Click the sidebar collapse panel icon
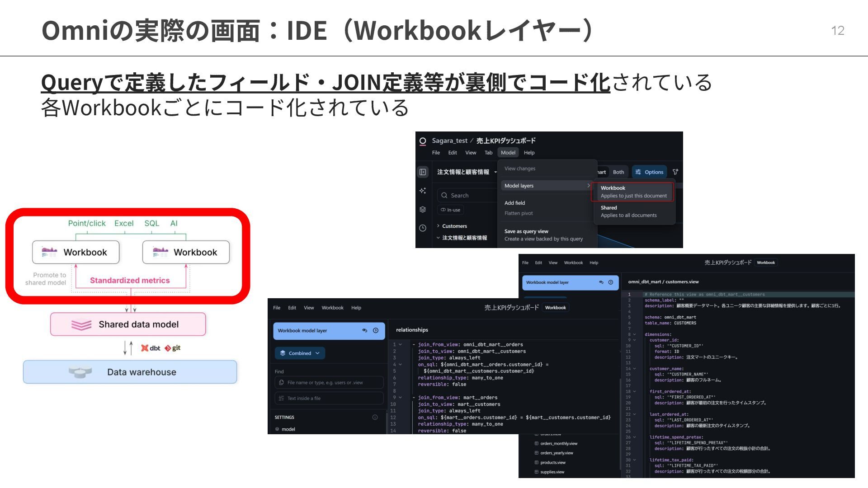The image size is (868, 488). (423, 172)
